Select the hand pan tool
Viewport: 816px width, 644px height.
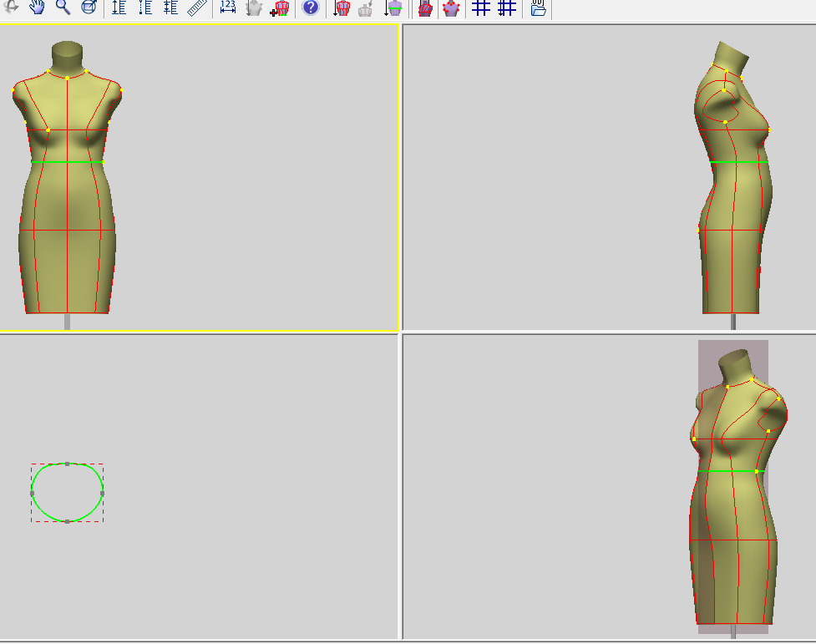pyautogui.click(x=37, y=7)
